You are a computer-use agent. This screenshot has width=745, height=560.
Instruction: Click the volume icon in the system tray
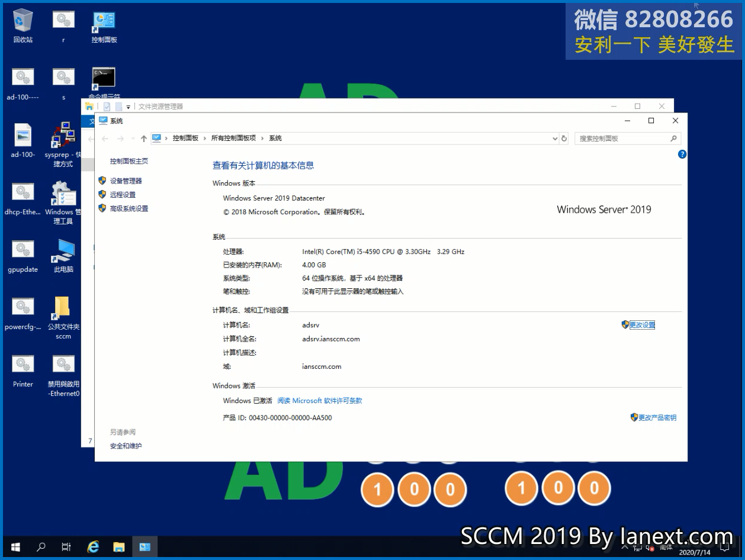649,547
